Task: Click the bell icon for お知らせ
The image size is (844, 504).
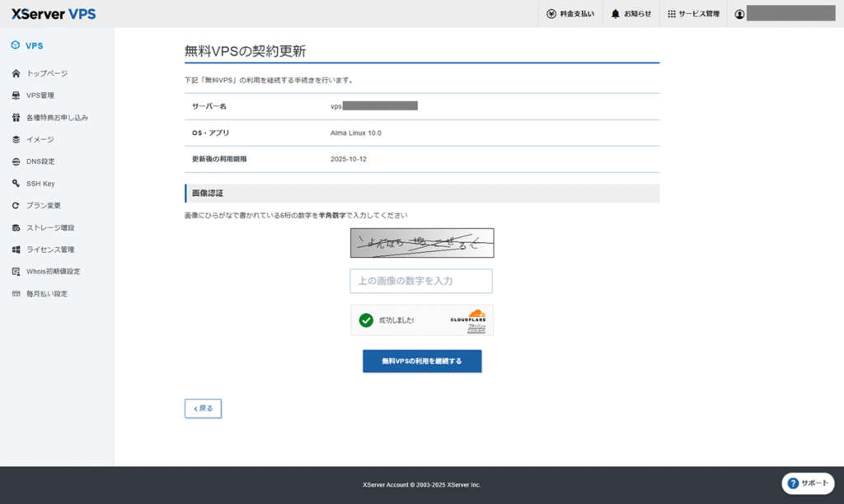Action: [x=616, y=14]
